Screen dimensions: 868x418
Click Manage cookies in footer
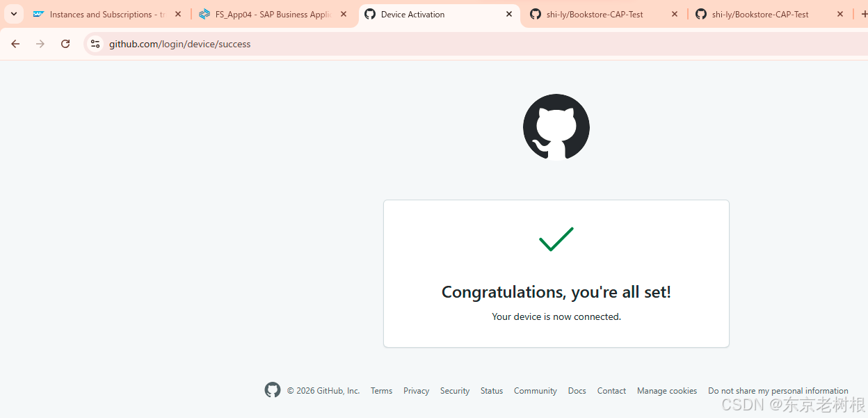click(667, 391)
